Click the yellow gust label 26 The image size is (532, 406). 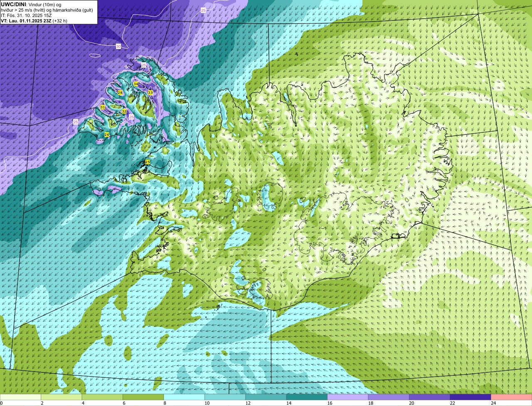107,135
